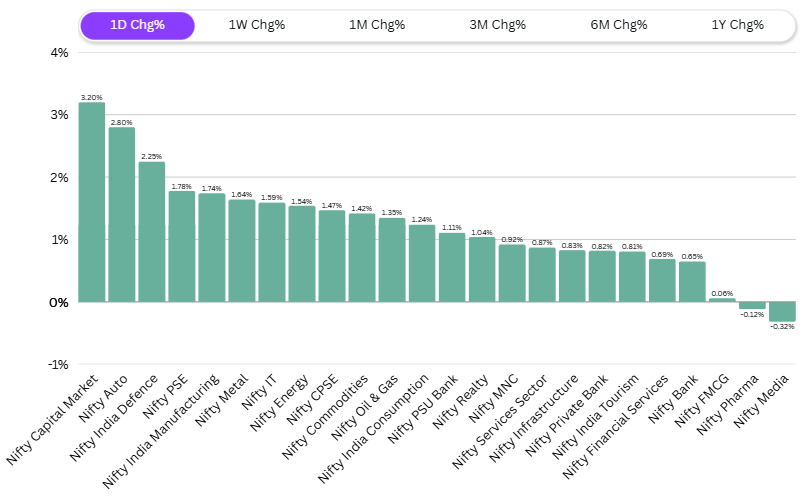Click the 2.80% value label
The height and width of the screenshot is (502, 808).
pyautogui.click(x=122, y=123)
